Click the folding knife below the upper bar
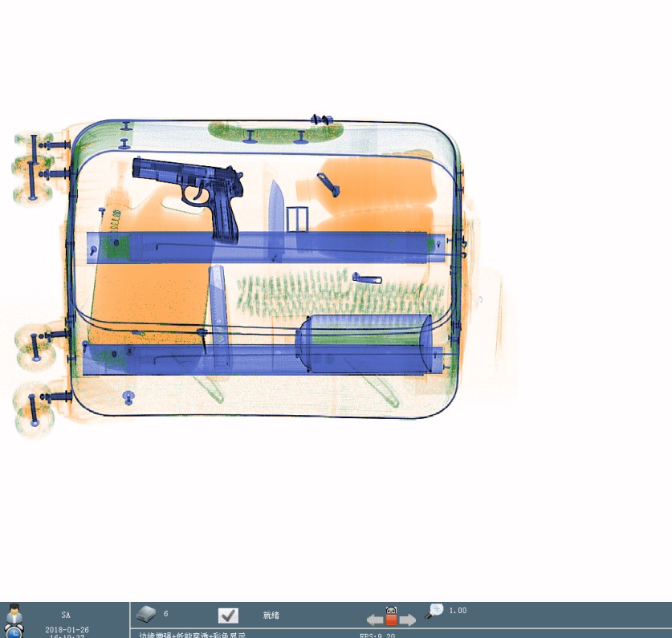The image size is (672, 638). (218, 303)
